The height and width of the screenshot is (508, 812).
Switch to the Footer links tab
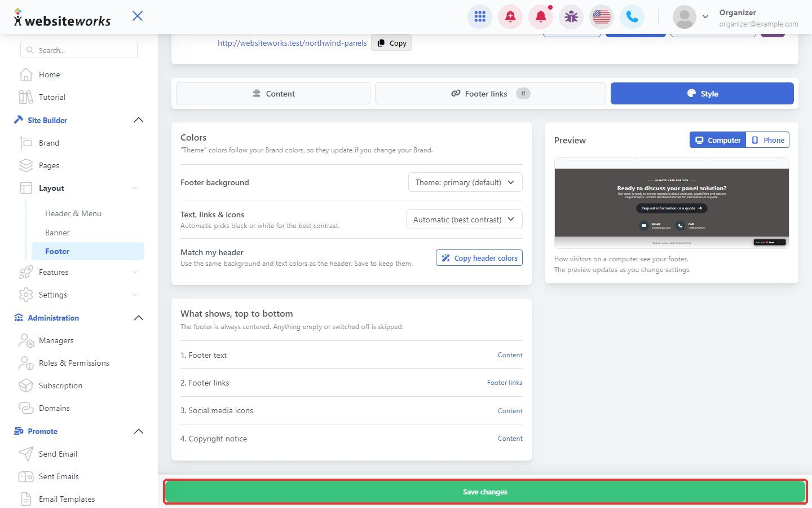tap(491, 94)
